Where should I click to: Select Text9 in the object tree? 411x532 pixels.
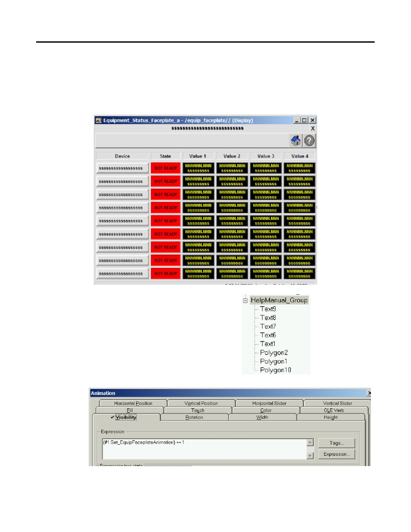click(x=268, y=309)
